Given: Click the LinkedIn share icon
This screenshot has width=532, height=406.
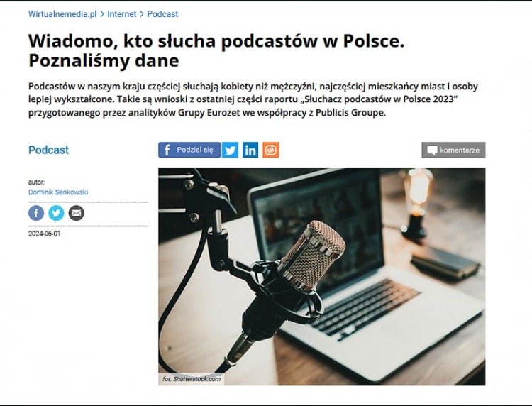Looking at the screenshot, I should tap(250, 150).
